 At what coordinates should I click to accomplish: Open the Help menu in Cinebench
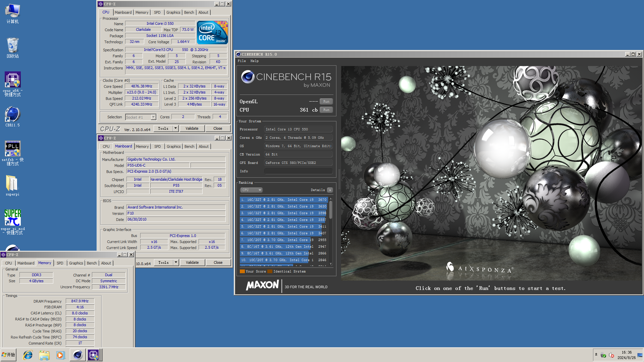coord(255,61)
